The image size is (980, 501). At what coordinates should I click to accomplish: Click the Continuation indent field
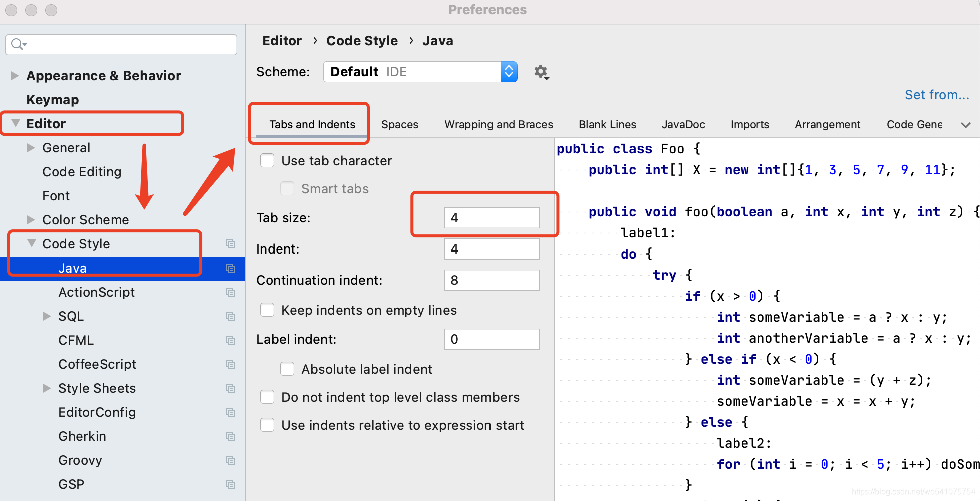492,280
